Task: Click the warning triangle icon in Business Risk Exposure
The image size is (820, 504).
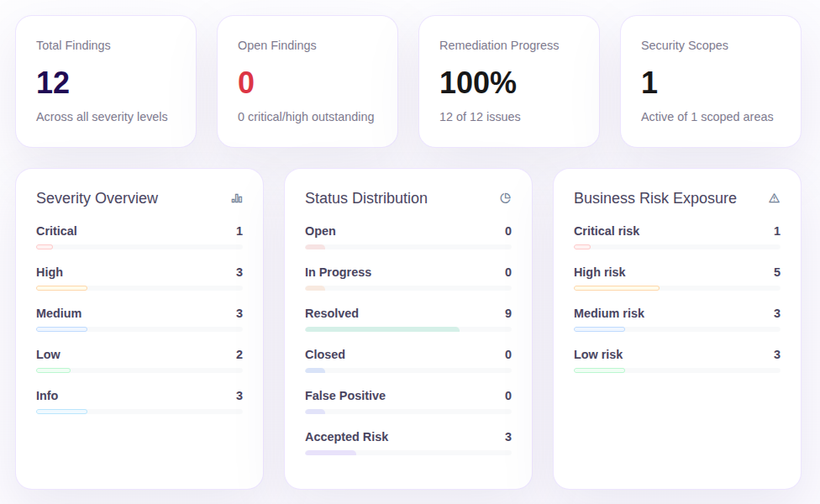Action: point(774,198)
